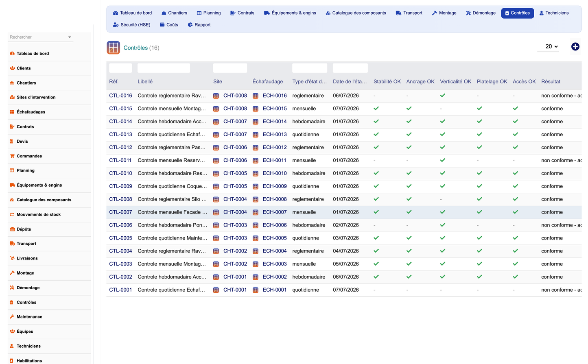Open record CTL-0016
Viewport: 588px width, 364px height.
[x=120, y=96]
